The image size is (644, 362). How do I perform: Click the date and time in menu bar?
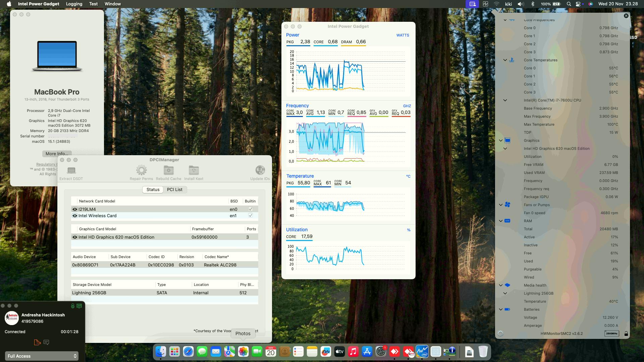[x=618, y=4]
